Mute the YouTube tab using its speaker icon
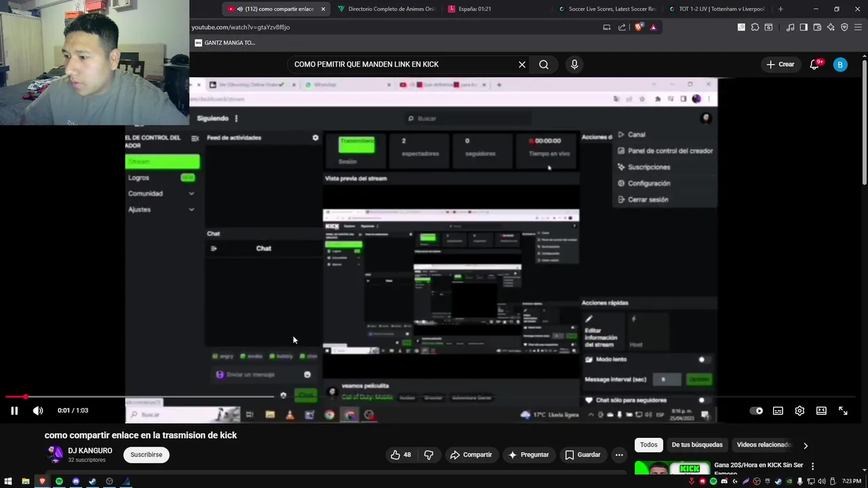868x488 pixels. click(240, 9)
